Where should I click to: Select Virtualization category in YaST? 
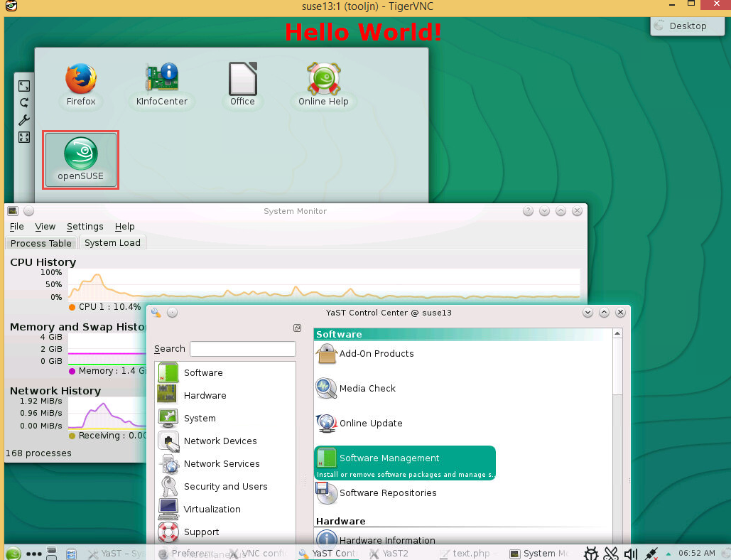point(226,509)
